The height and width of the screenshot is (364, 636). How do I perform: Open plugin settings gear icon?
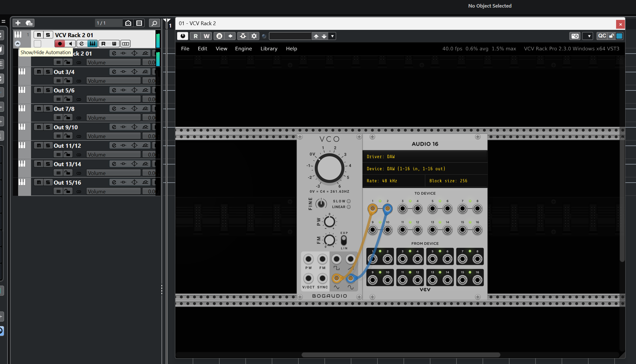click(254, 36)
